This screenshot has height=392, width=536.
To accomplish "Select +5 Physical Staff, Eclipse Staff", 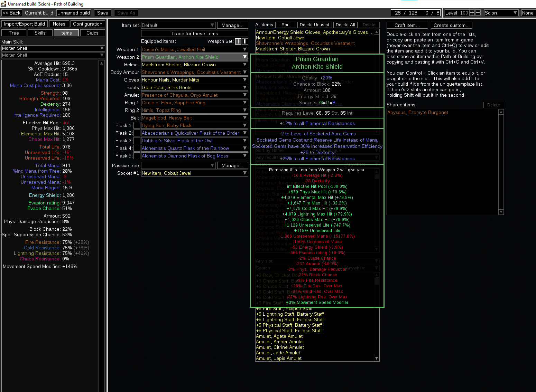I will (315, 331).
